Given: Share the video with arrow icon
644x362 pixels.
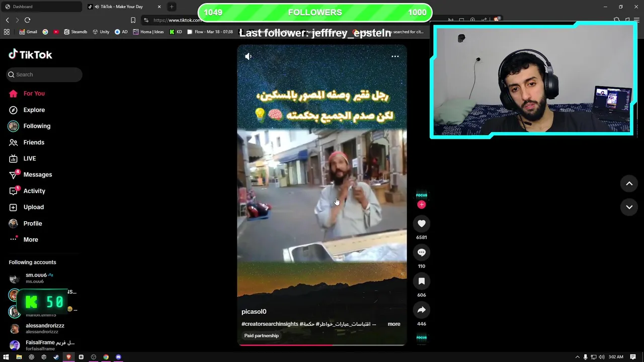Looking at the screenshot, I should (x=422, y=310).
